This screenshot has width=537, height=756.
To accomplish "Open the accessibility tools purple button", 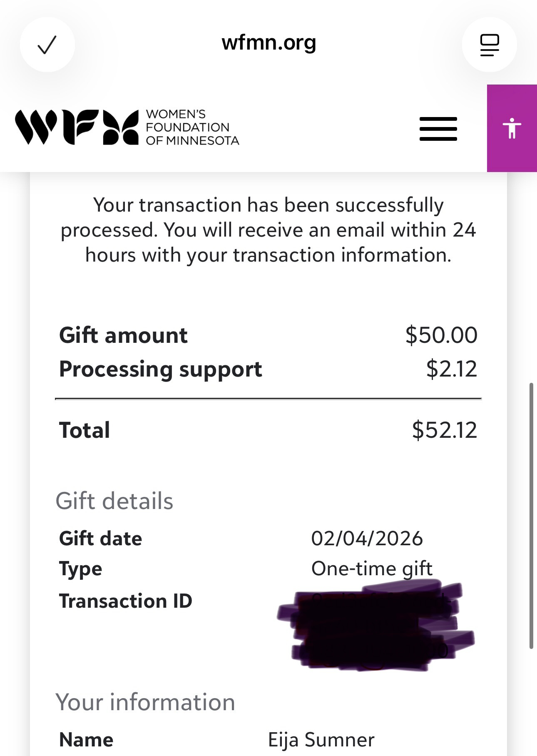I will pos(512,128).
